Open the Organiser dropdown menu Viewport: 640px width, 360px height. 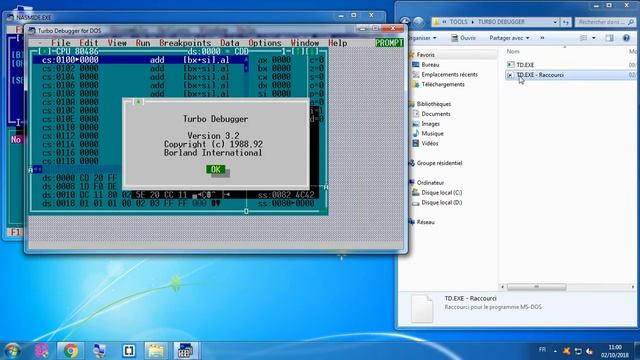point(423,38)
